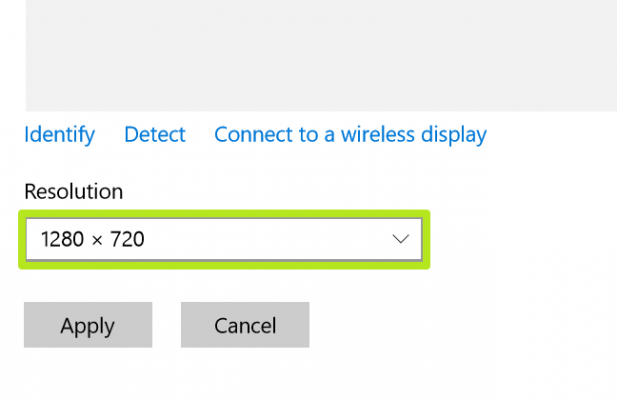The image size is (617, 400).
Task: Click the Detect link
Action: click(155, 134)
